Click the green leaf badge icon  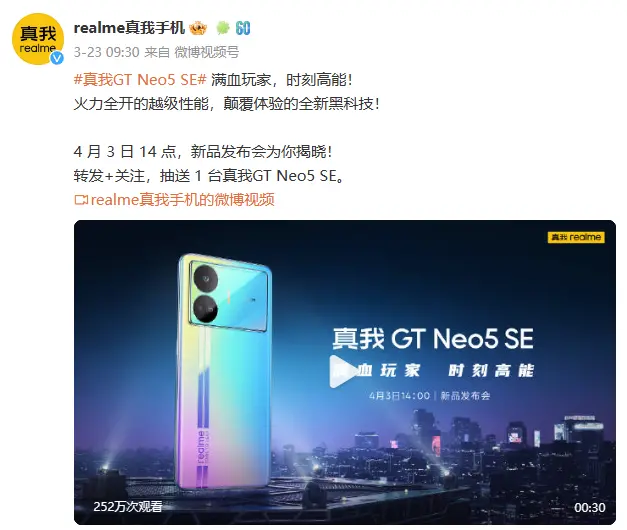223,28
